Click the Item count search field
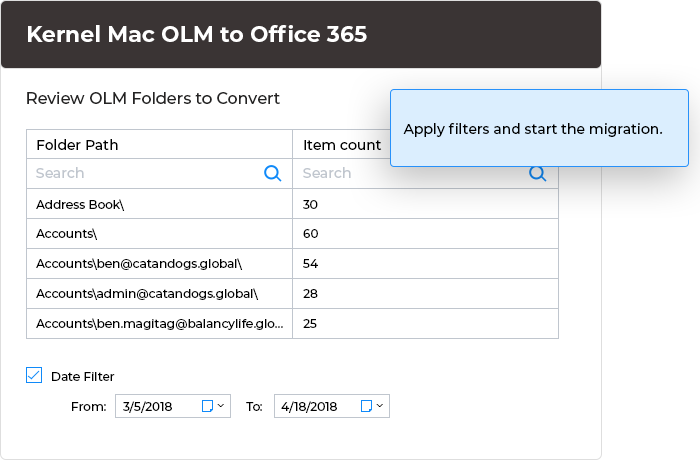The image size is (700, 460). tap(425, 173)
